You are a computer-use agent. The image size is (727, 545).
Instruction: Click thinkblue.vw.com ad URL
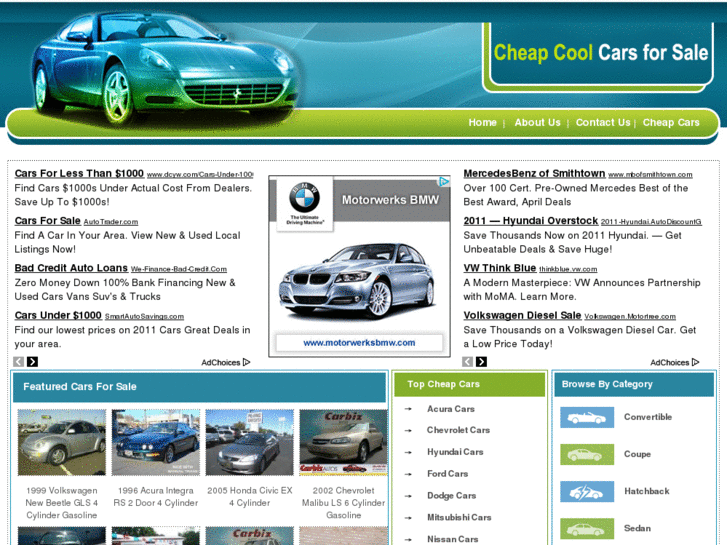click(x=568, y=269)
